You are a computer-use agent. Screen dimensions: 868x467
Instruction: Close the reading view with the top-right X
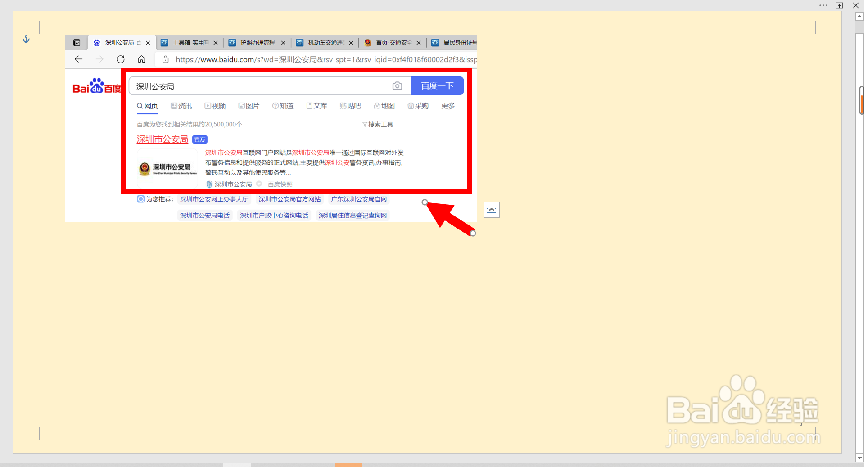coord(856,5)
